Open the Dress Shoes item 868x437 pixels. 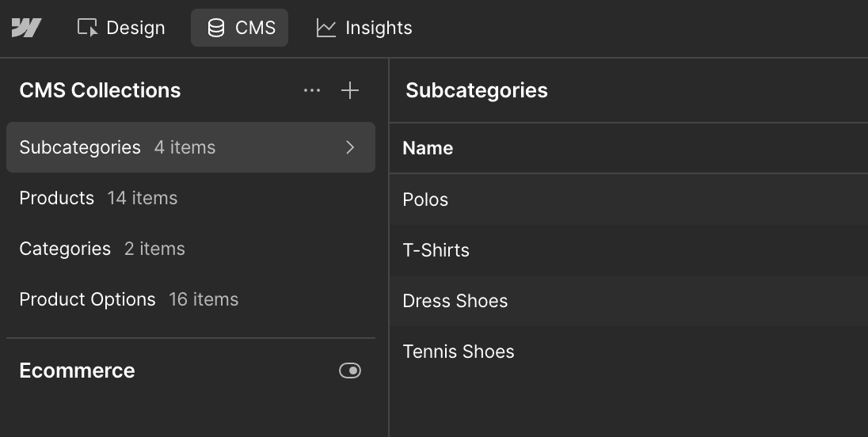click(455, 301)
